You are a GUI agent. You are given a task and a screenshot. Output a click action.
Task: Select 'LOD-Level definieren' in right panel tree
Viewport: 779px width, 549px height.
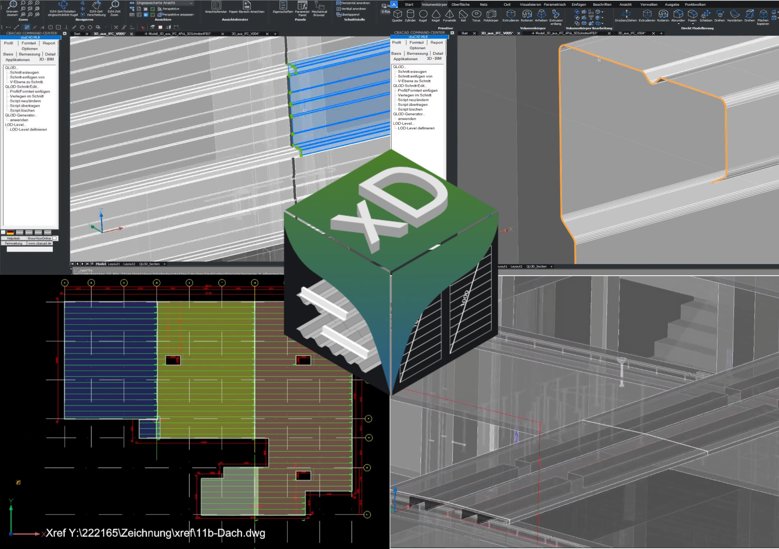pos(416,128)
